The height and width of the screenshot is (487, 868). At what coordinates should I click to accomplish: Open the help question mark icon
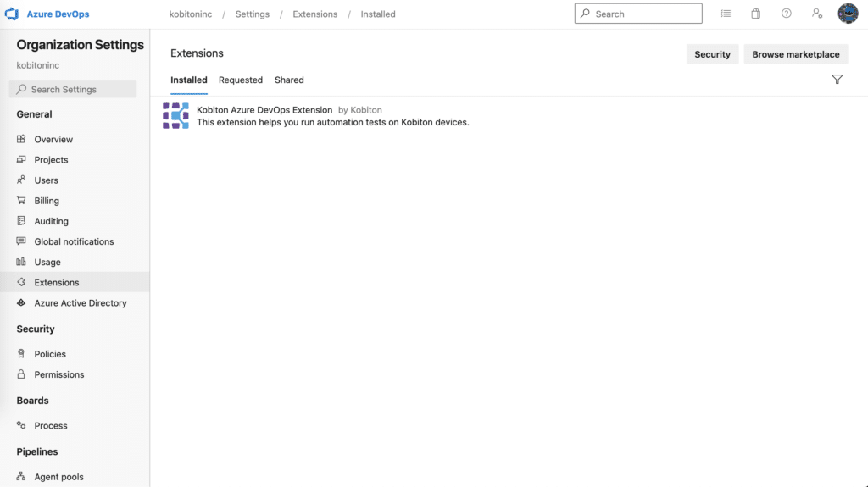(786, 14)
